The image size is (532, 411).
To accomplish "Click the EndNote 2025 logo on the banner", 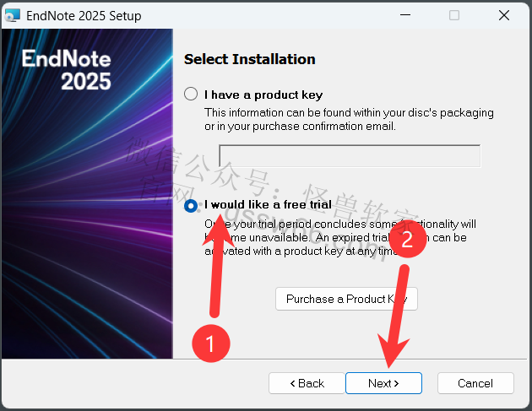I will 66,70.
